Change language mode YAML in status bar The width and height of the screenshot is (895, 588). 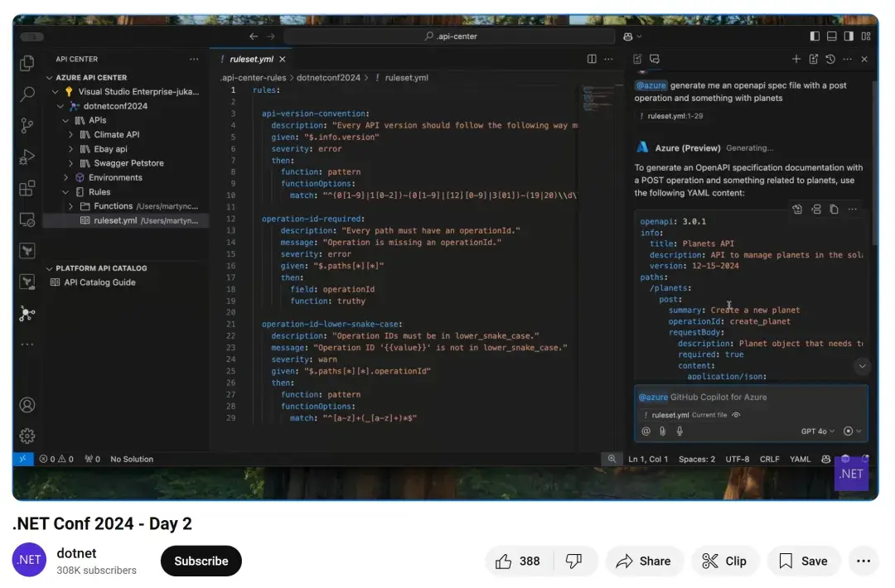coord(800,459)
